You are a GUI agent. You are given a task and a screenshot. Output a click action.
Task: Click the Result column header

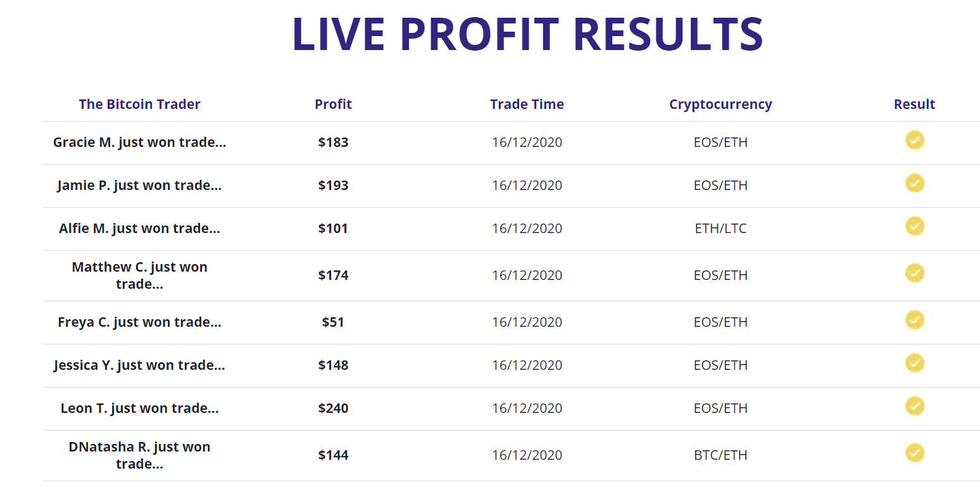click(x=914, y=104)
